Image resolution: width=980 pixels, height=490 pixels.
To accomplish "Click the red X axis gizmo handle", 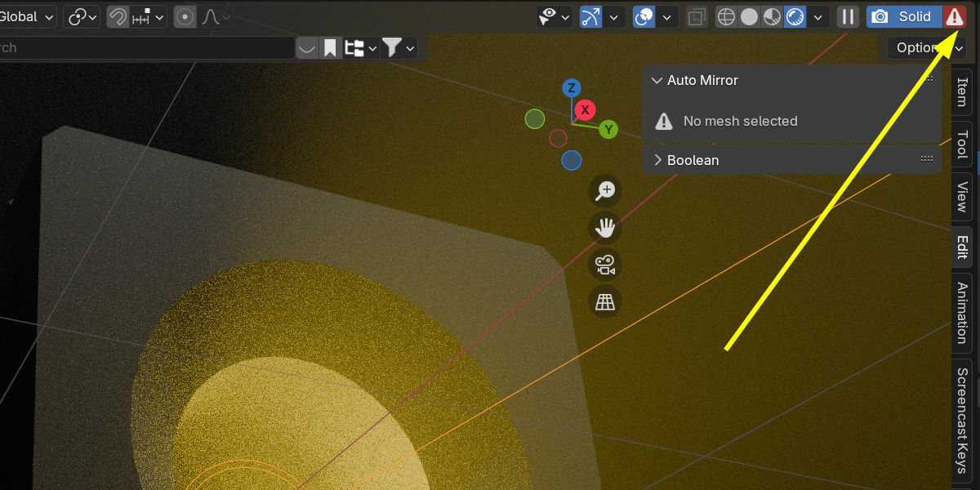I will (x=584, y=110).
